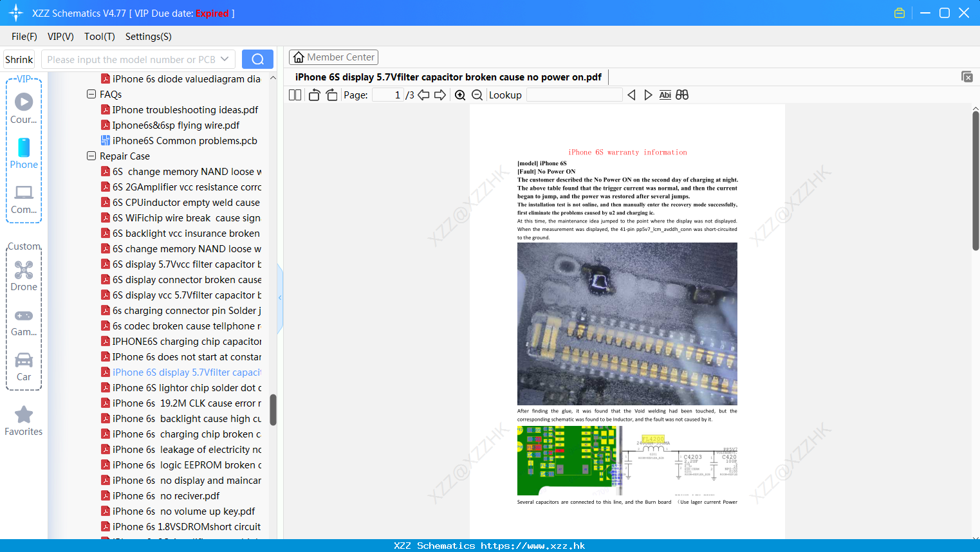The image size is (980, 552).
Task: Open the model number dropdown arrow
Action: [x=225, y=59]
